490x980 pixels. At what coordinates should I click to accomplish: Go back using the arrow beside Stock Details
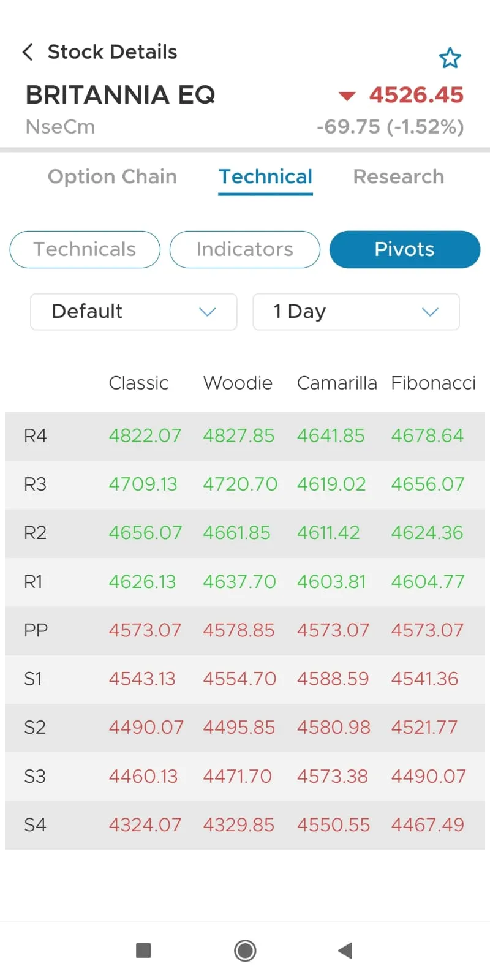pyautogui.click(x=28, y=52)
